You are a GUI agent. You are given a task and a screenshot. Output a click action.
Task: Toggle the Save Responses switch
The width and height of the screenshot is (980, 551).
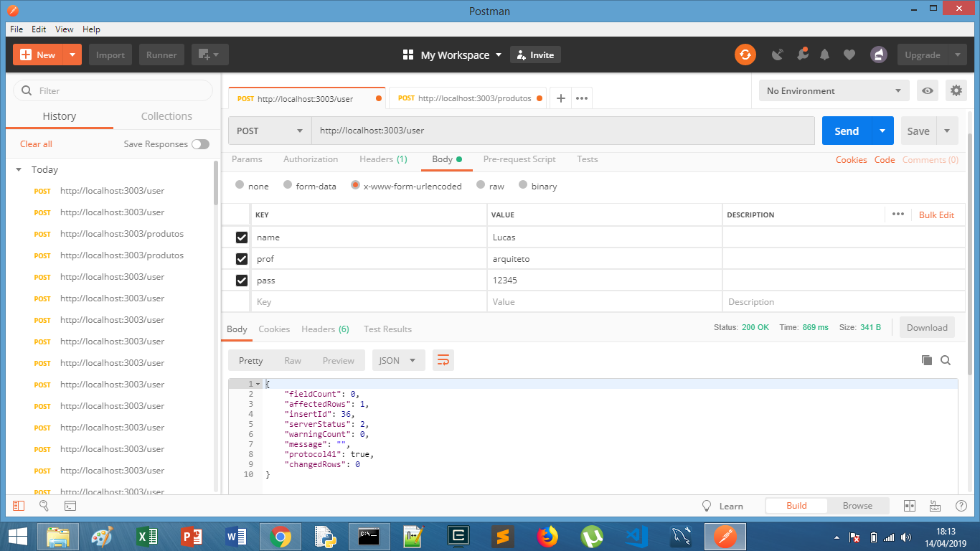tap(200, 144)
